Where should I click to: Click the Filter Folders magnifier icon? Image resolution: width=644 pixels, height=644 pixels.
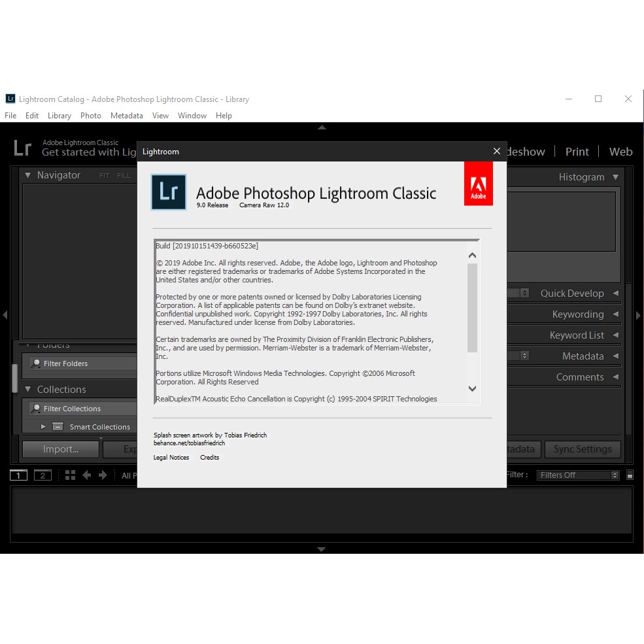click(x=36, y=364)
